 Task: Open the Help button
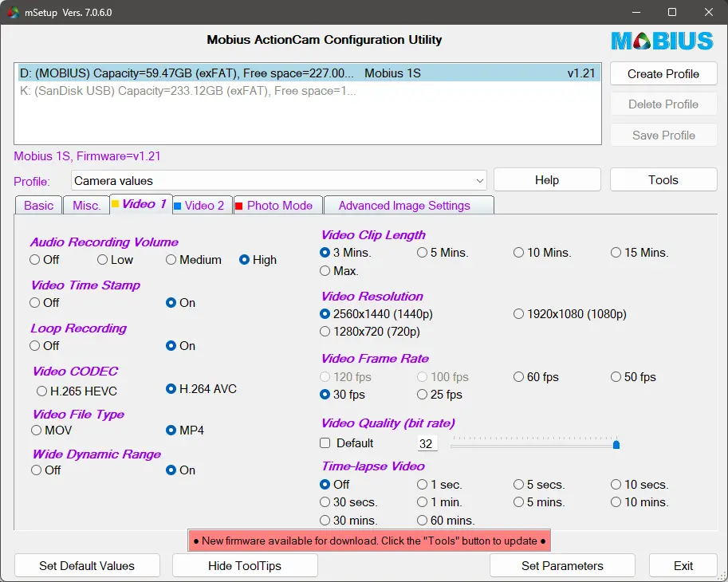pyautogui.click(x=547, y=180)
